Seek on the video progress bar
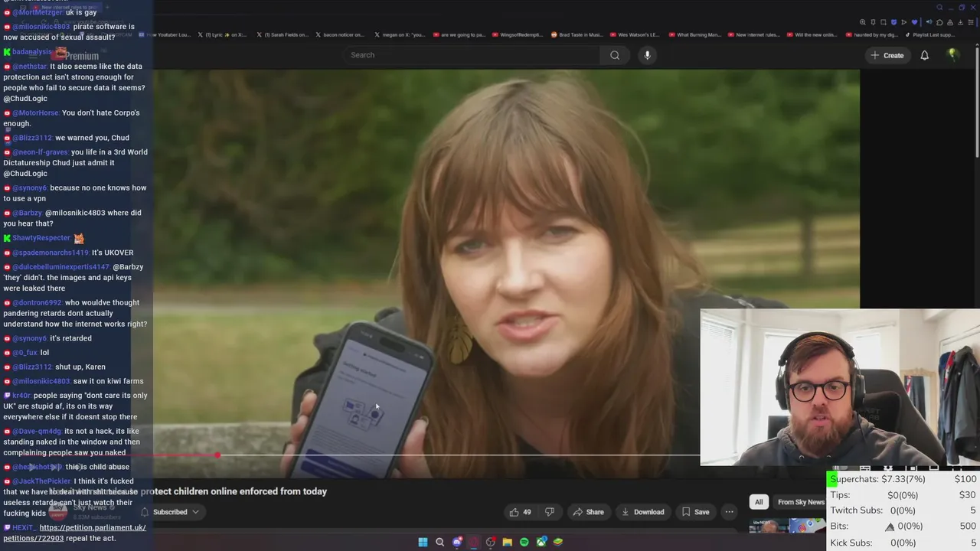The image size is (980, 551). point(426,455)
